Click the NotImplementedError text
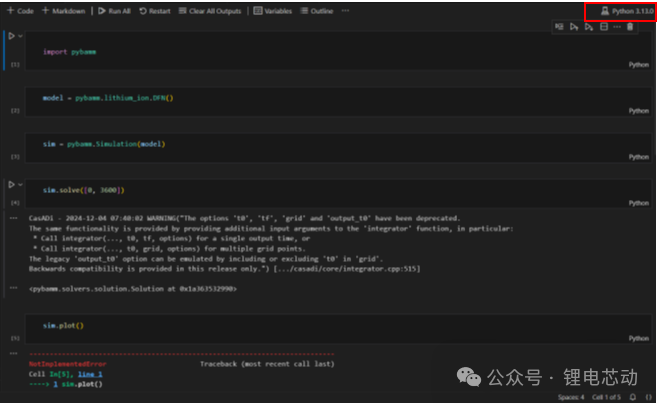Screen dimensions: 659x404 67,364
